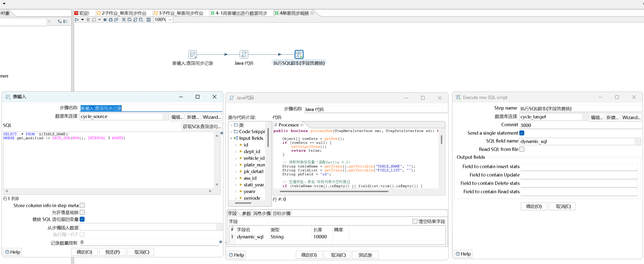Screen dimensions: 644x264
Task: Clear the object tree search with X icon
Action: [x=49, y=21]
